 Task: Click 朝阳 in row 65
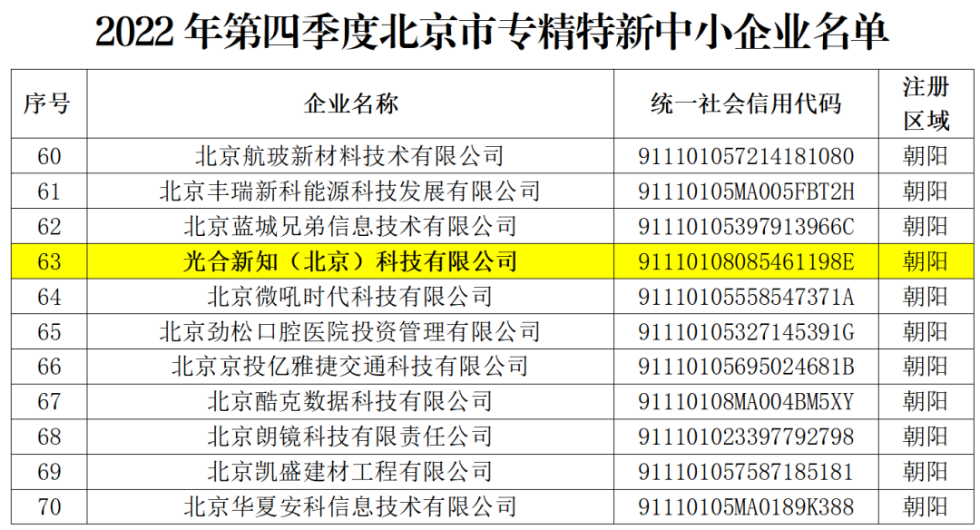(x=926, y=331)
